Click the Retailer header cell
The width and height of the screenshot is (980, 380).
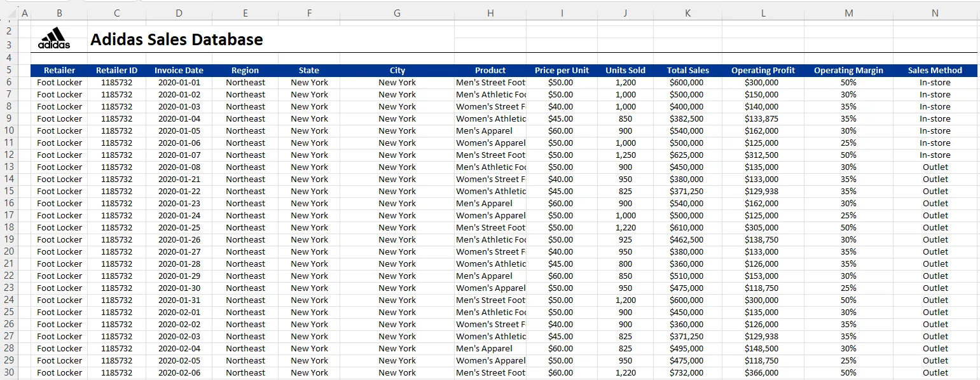pos(59,71)
